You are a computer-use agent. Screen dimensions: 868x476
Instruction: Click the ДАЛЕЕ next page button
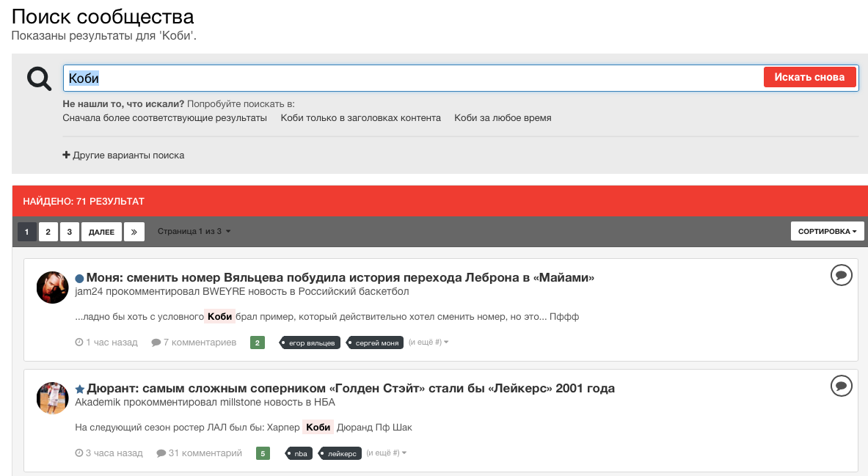(101, 231)
